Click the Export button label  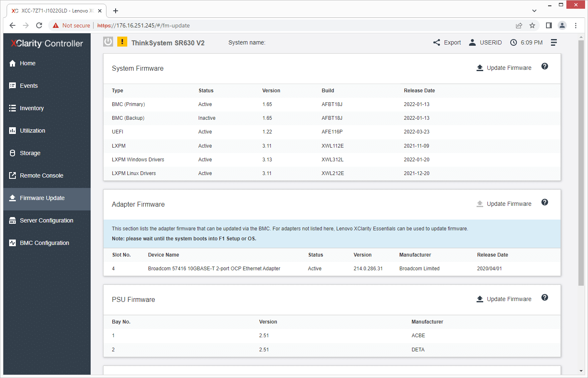[452, 42]
